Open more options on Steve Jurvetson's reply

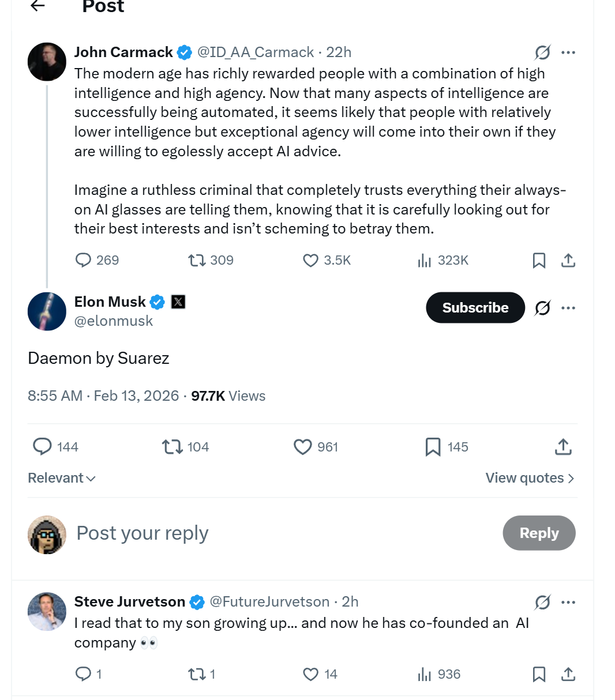coord(568,603)
